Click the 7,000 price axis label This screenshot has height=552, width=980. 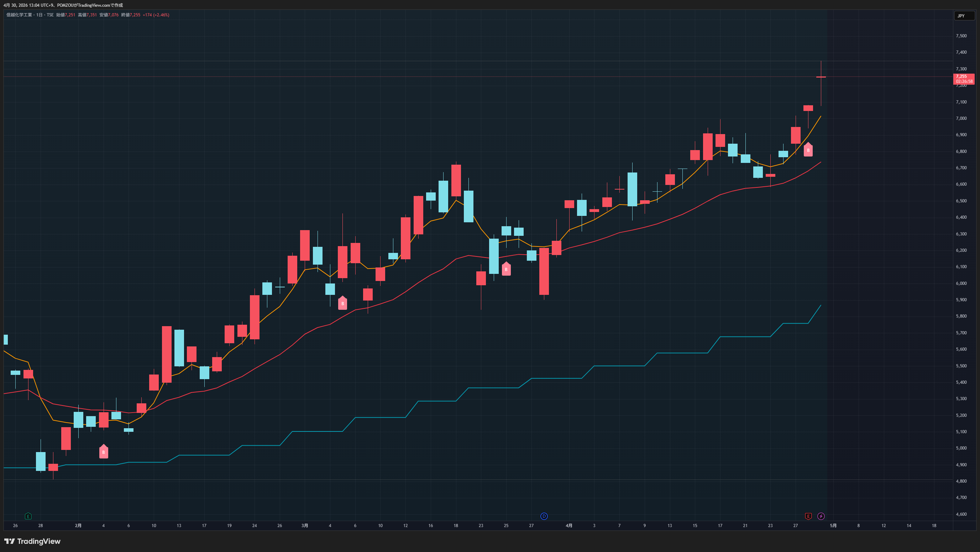click(961, 118)
